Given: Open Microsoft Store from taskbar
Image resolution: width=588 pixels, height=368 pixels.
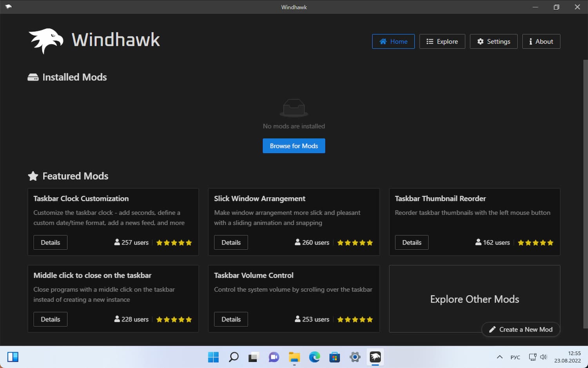Looking at the screenshot, I should pyautogui.click(x=335, y=357).
